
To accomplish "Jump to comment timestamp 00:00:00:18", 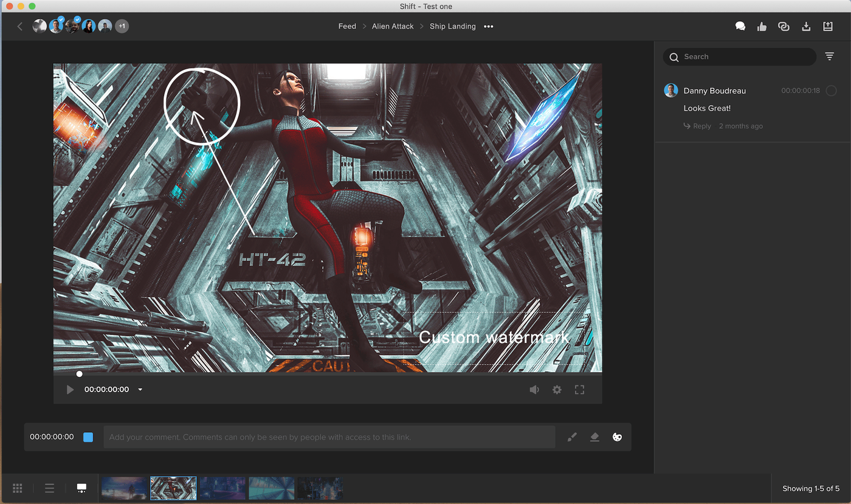I will 801,91.
